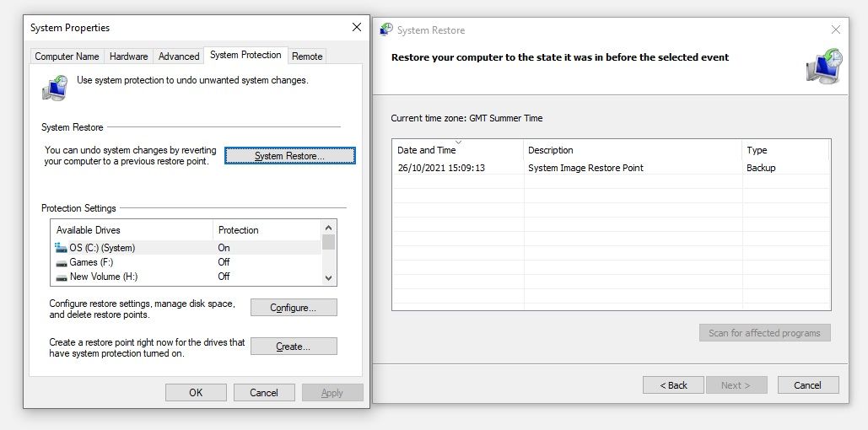
Task: Select the OS (C:) (System) drive row
Action: [186, 247]
